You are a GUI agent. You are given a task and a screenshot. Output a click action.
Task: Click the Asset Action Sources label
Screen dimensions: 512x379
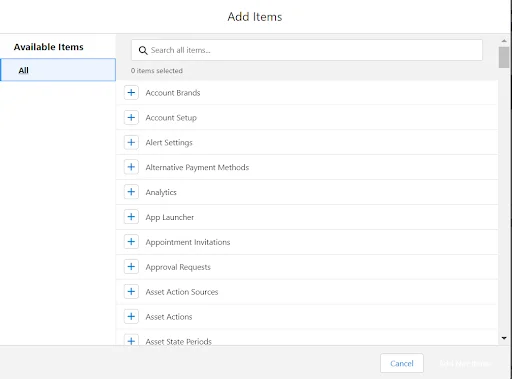[182, 292]
